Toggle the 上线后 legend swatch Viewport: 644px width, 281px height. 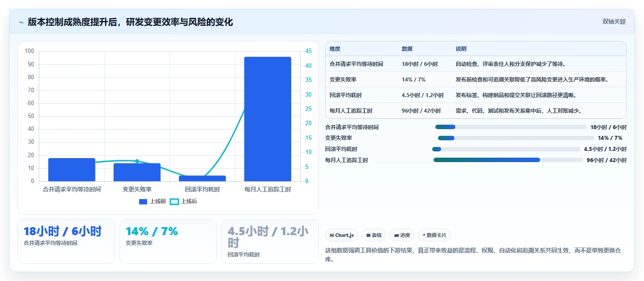(x=174, y=202)
